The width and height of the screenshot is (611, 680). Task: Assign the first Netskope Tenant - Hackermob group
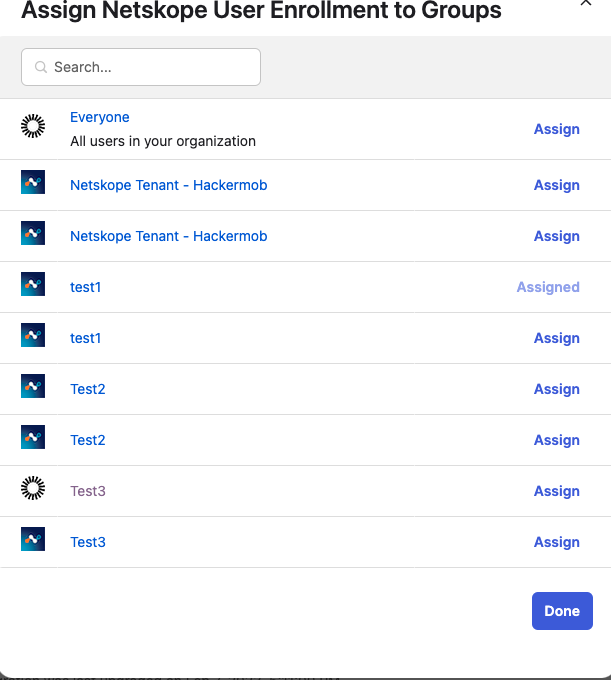point(556,185)
